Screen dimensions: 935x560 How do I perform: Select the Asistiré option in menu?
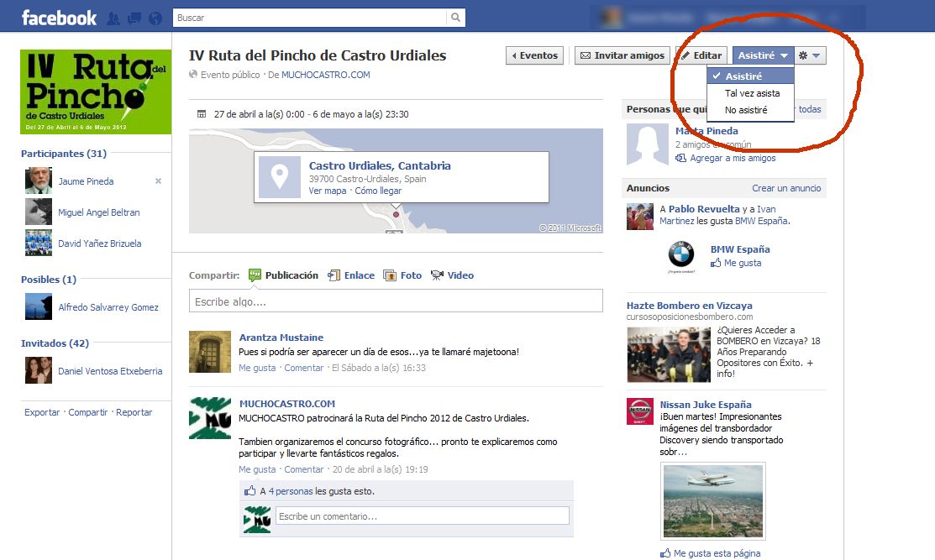751,76
